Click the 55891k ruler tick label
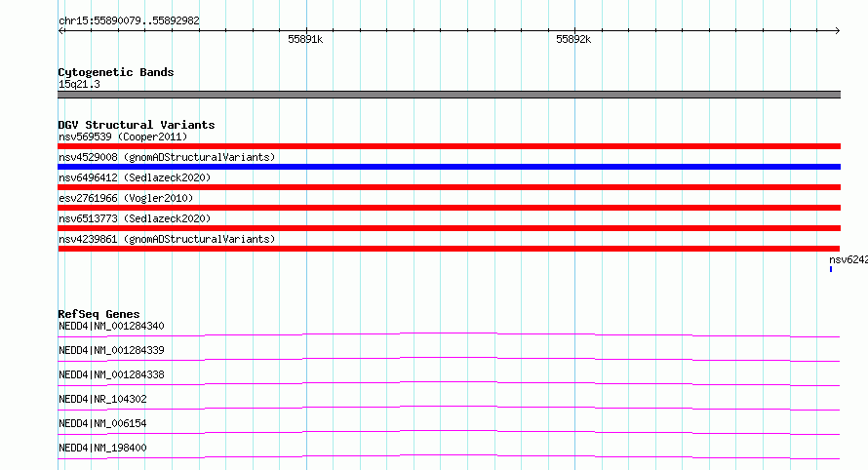This screenshot has height=470, width=868. pos(305,39)
